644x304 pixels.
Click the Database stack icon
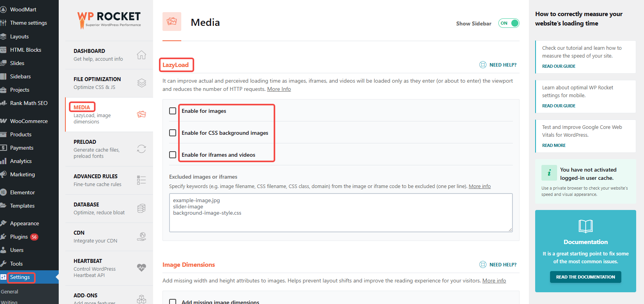pos(141,208)
